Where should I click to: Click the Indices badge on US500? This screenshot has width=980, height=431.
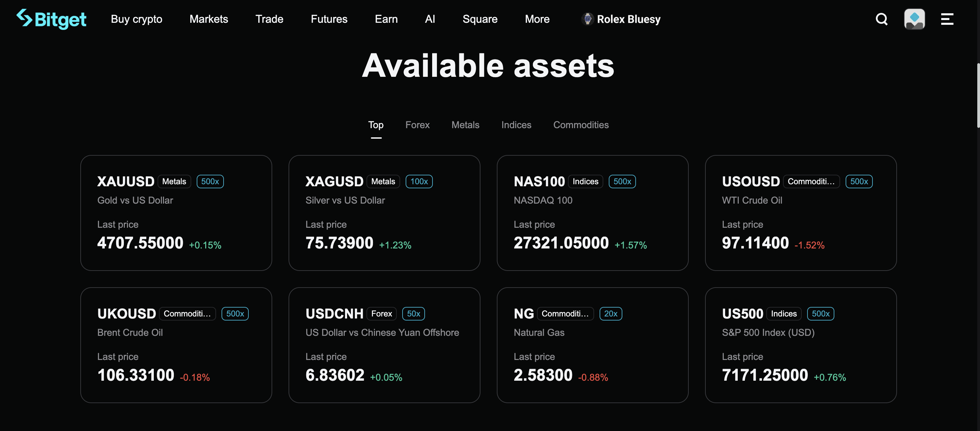(784, 313)
